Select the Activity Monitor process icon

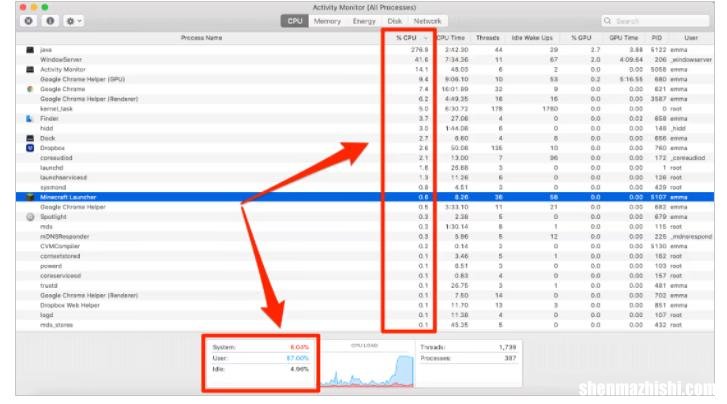point(30,70)
